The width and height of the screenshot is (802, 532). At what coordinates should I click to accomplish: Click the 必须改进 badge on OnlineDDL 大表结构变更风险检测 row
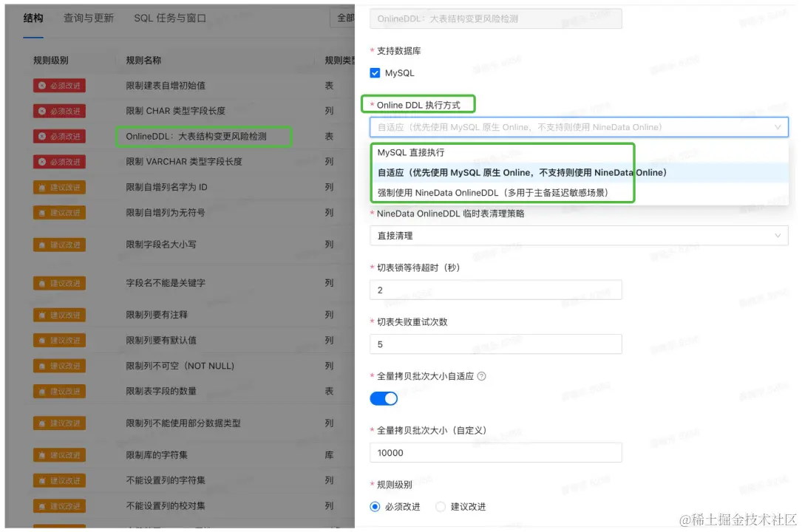pyautogui.click(x=59, y=137)
